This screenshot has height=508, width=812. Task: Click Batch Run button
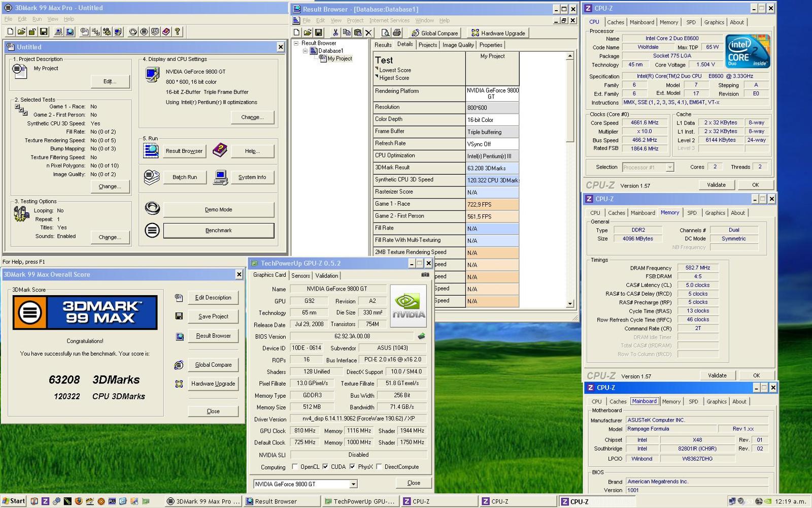coord(185,177)
